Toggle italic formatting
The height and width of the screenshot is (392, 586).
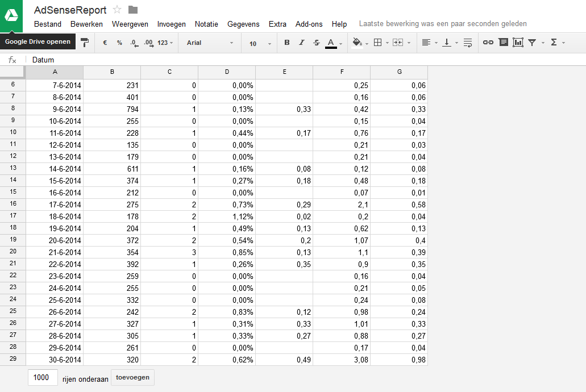[302, 42]
